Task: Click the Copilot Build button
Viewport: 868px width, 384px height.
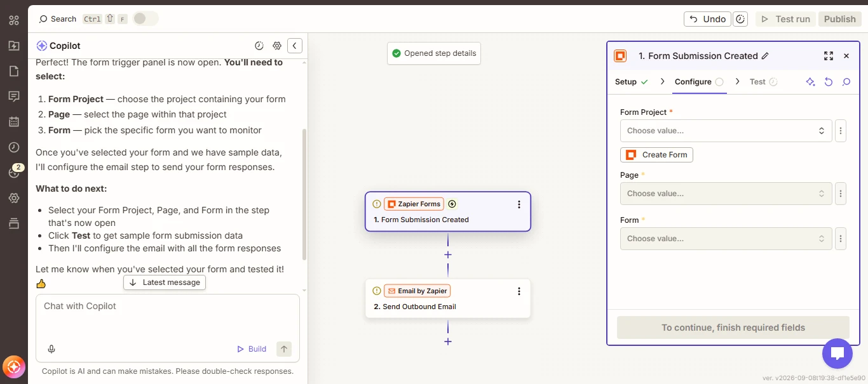Action: [252, 349]
